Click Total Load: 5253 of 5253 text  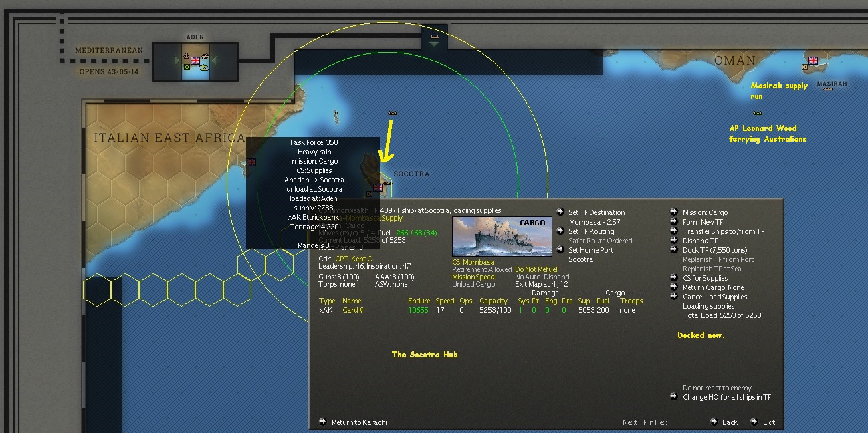pyautogui.click(x=722, y=315)
